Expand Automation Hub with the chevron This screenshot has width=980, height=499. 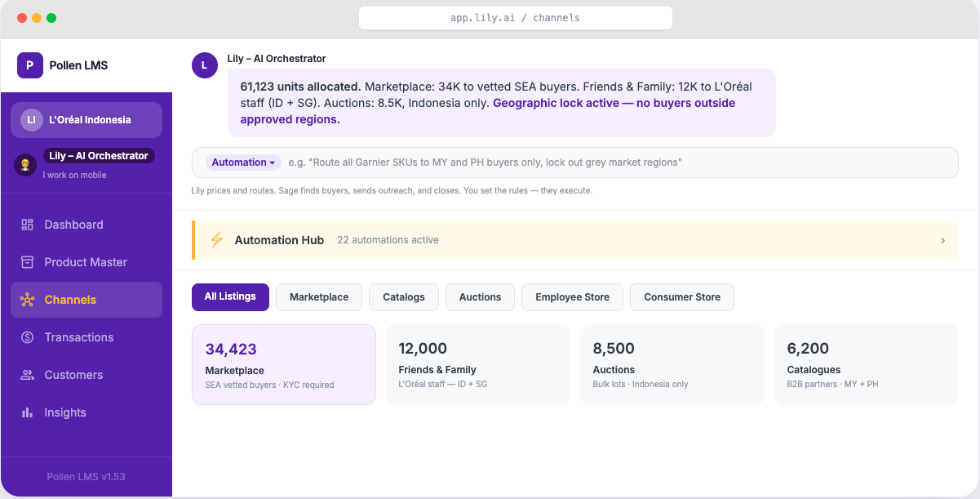(x=942, y=240)
